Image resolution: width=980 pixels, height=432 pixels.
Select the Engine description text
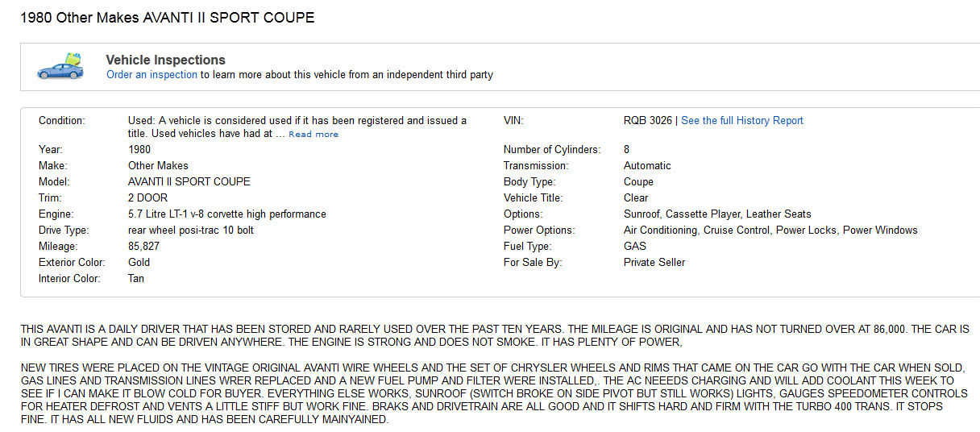coord(226,214)
